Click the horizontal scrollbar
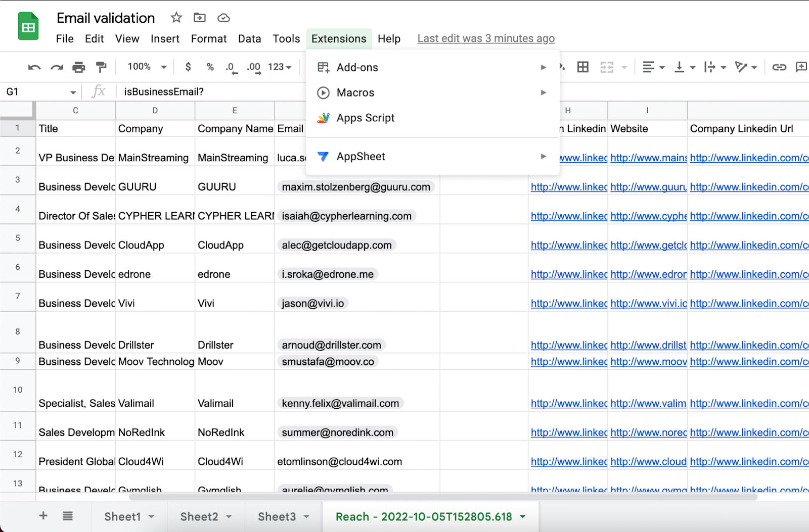The width and height of the screenshot is (809, 532). pos(443,497)
